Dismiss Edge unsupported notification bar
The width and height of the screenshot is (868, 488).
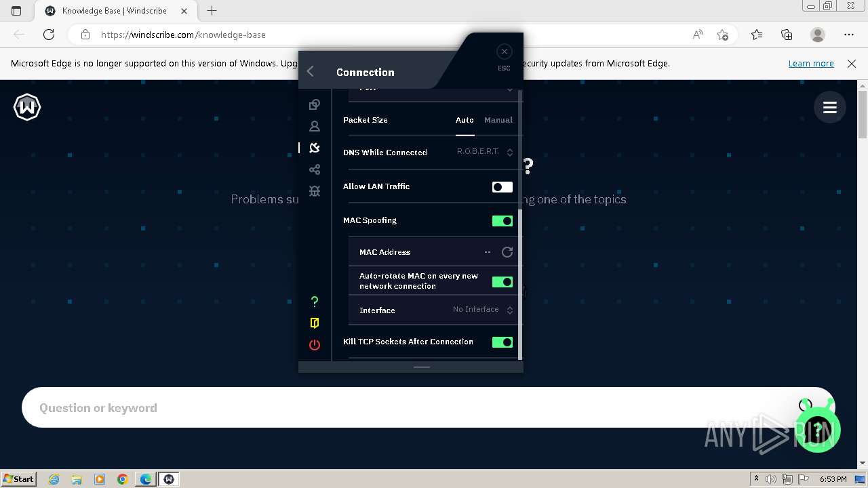pyautogui.click(x=852, y=64)
